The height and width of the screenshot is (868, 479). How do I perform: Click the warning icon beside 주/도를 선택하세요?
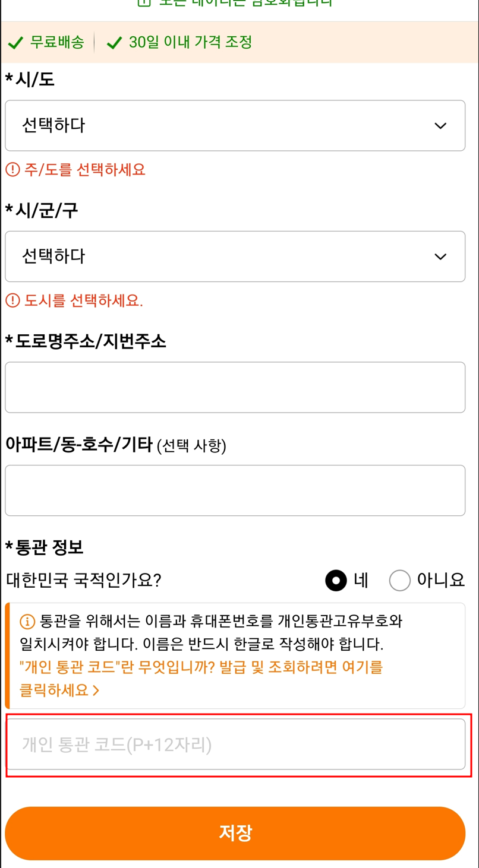coord(12,170)
